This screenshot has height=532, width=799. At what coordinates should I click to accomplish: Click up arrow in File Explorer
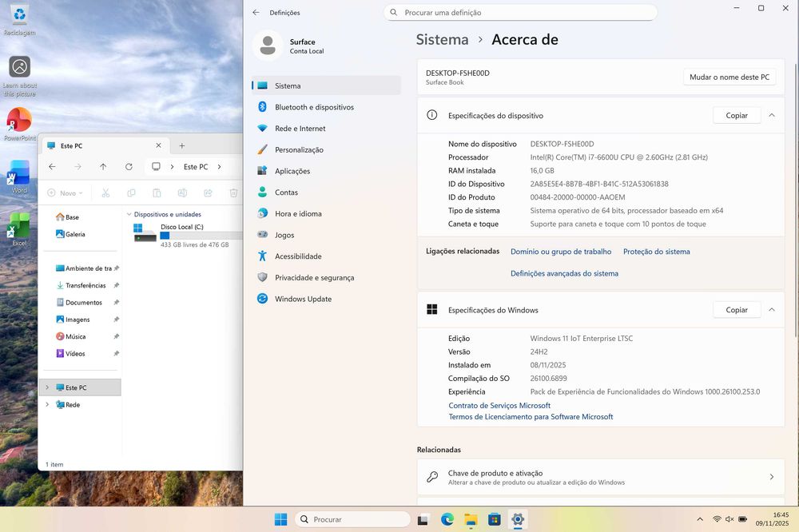point(103,167)
